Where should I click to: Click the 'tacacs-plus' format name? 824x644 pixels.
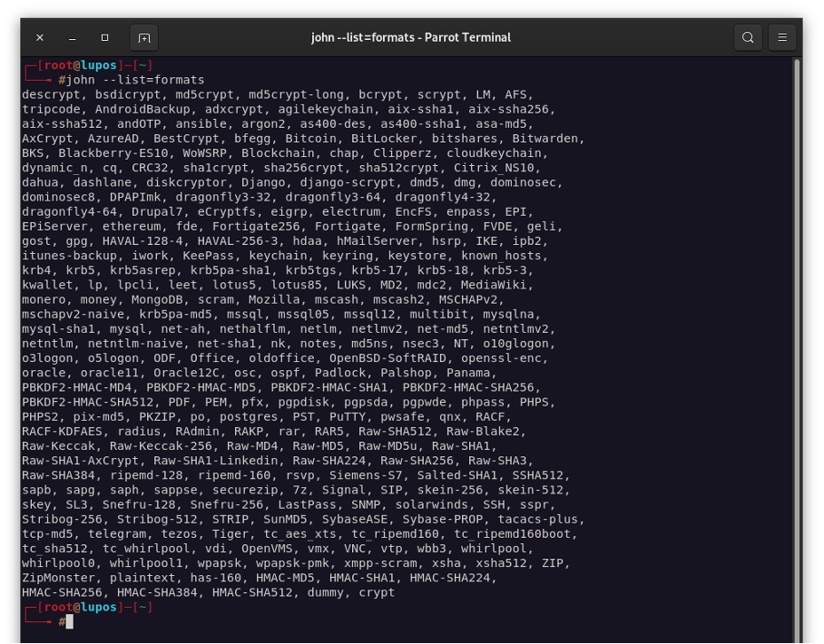tap(537, 520)
